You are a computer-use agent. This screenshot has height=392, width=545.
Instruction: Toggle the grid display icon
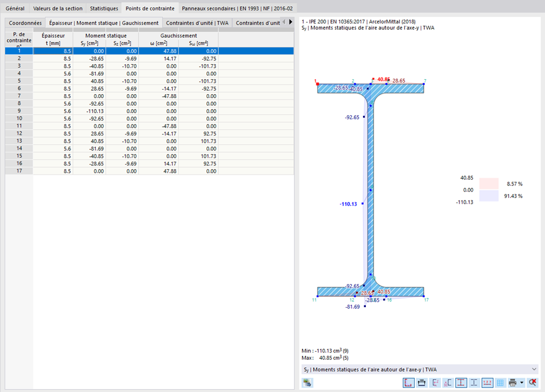click(x=500, y=383)
